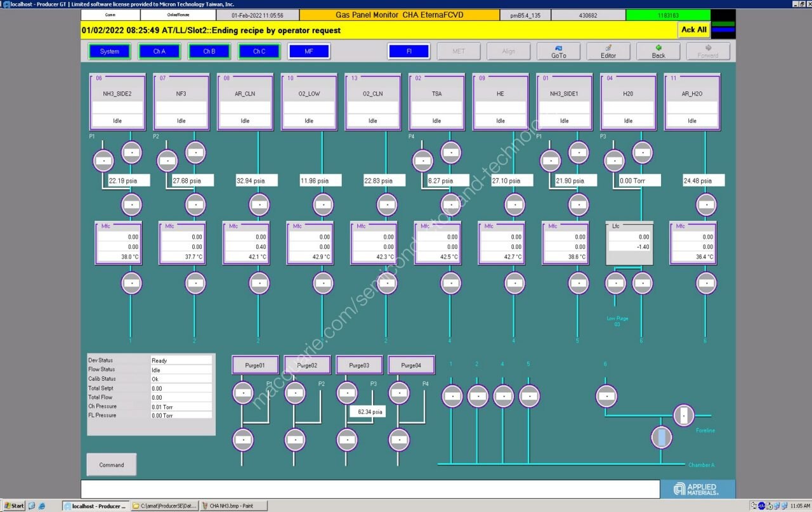Open the P1 purge valve beside NH3_SIDE2
812x512 pixels.
pyautogui.click(x=103, y=161)
